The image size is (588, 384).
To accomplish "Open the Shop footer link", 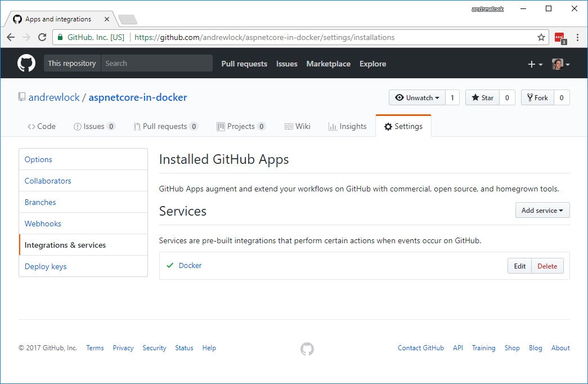I will click(512, 348).
